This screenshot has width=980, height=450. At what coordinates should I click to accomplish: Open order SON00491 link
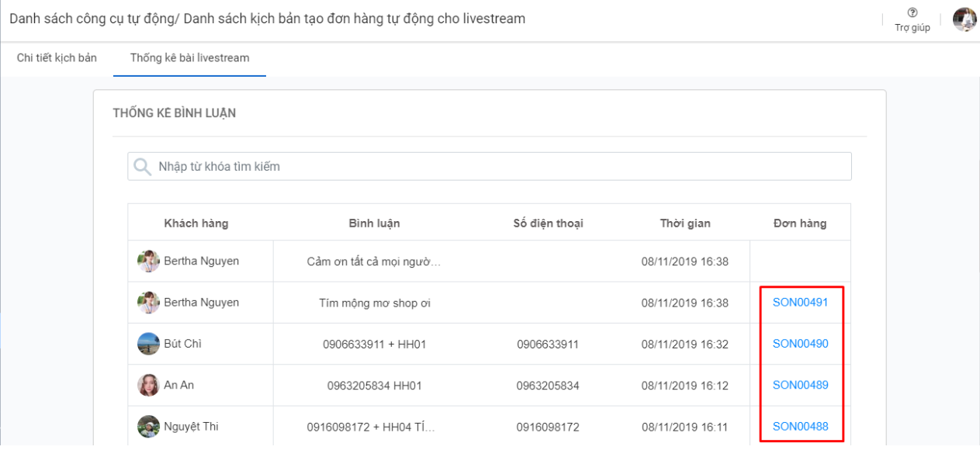pos(800,303)
